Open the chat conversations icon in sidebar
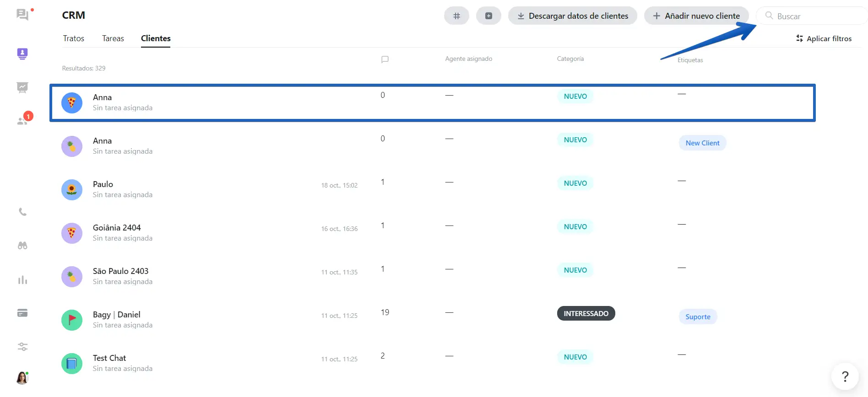 (x=22, y=15)
